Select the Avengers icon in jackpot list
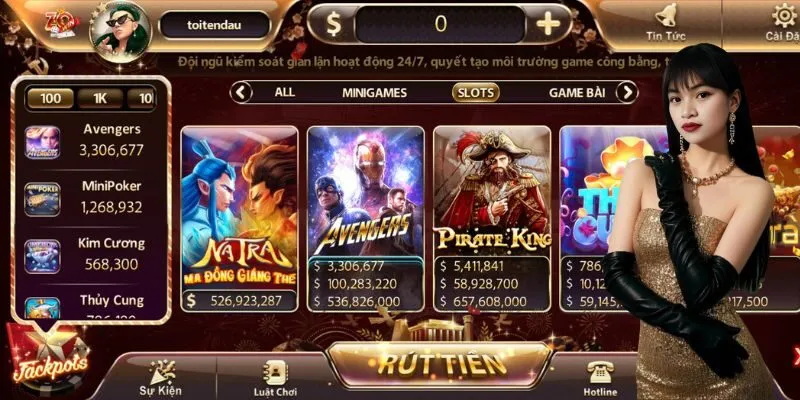 42,143
